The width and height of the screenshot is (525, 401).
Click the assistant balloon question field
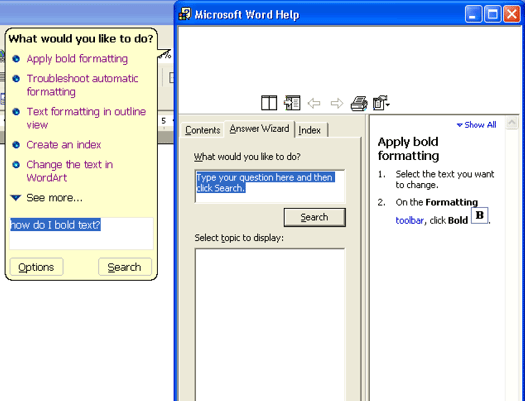81,233
